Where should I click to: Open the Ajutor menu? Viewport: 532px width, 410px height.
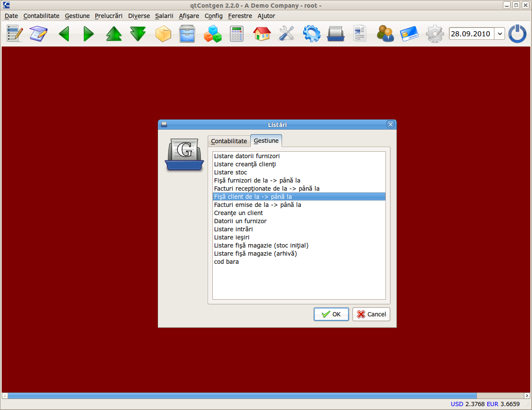coord(266,16)
